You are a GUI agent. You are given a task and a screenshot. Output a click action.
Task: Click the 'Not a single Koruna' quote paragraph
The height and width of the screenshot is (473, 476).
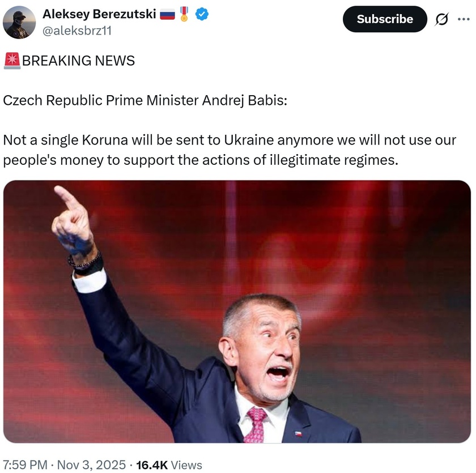pos(229,150)
